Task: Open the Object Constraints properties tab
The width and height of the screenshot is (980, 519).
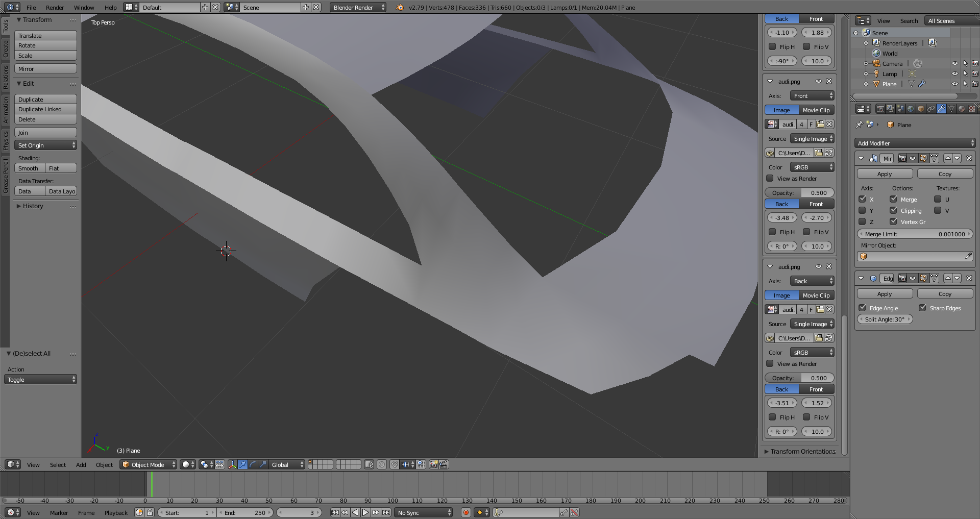Action: click(931, 109)
